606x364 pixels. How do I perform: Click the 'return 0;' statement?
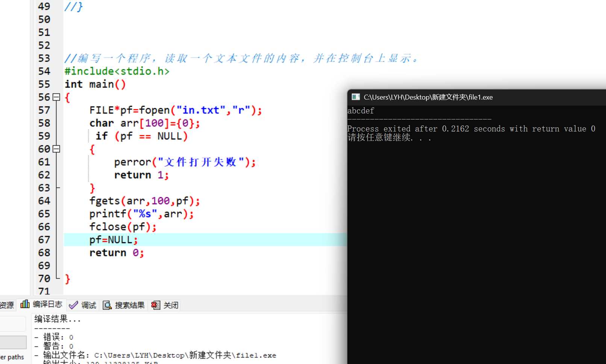point(117,253)
